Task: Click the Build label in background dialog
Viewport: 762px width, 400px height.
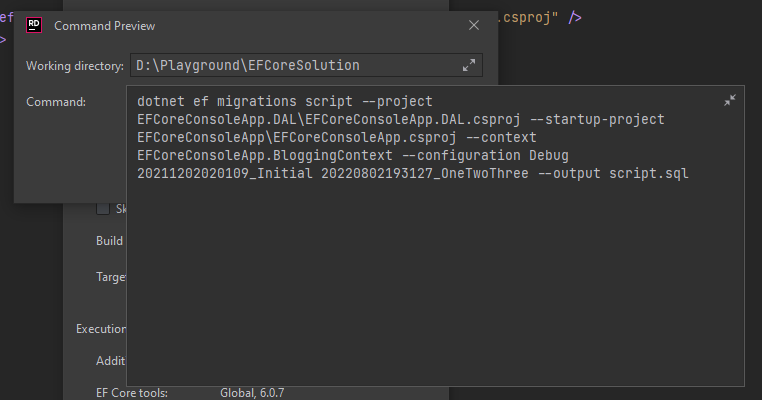Action: click(x=109, y=240)
